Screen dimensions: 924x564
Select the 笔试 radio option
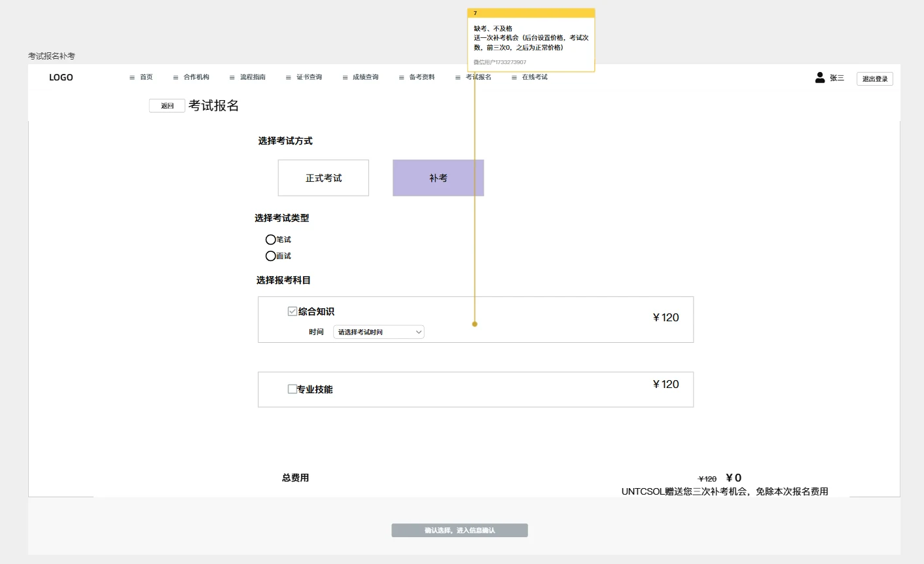coord(270,239)
